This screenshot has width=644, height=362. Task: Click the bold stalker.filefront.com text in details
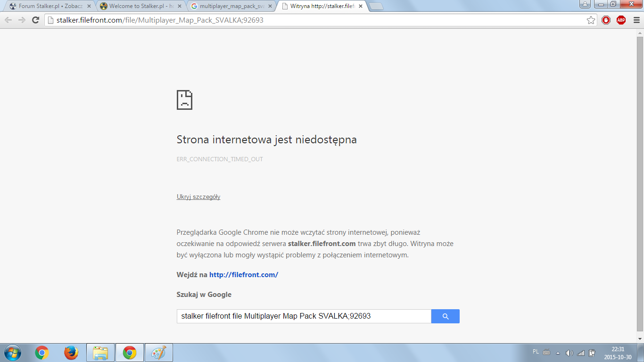pyautogui.click(x=322, y=244)
